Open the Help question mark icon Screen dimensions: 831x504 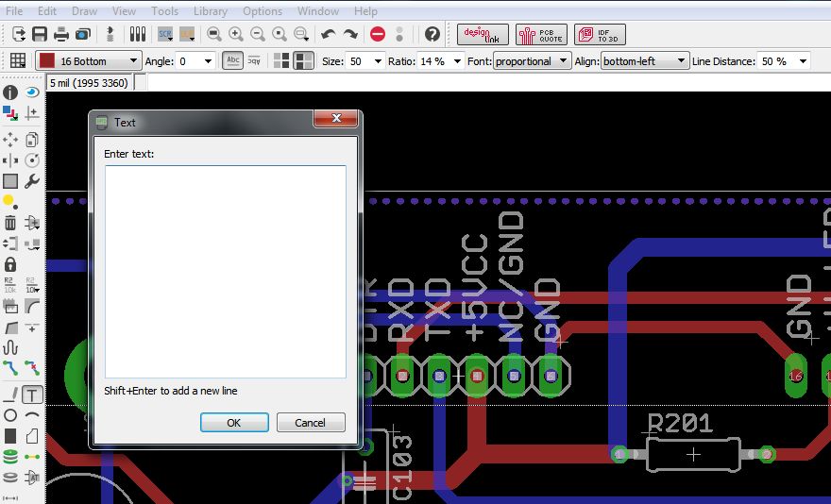coord(432,34)
